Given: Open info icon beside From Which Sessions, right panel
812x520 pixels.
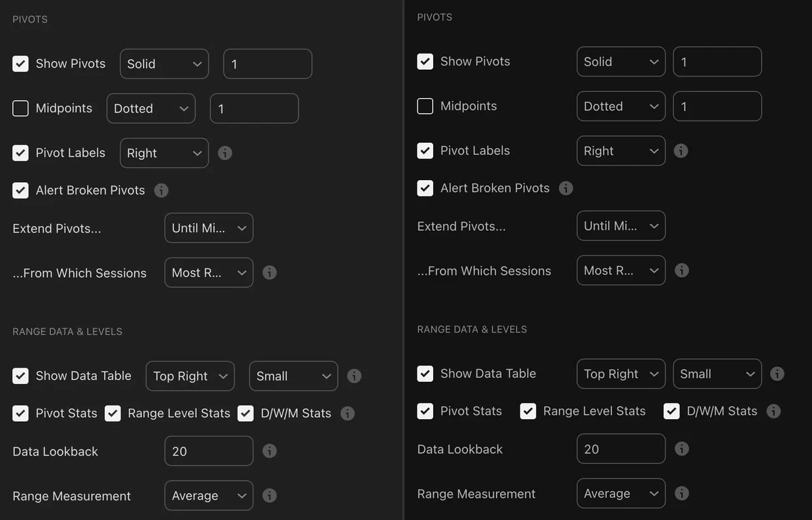Looking at the screenshot, I should tap(682, 271).
